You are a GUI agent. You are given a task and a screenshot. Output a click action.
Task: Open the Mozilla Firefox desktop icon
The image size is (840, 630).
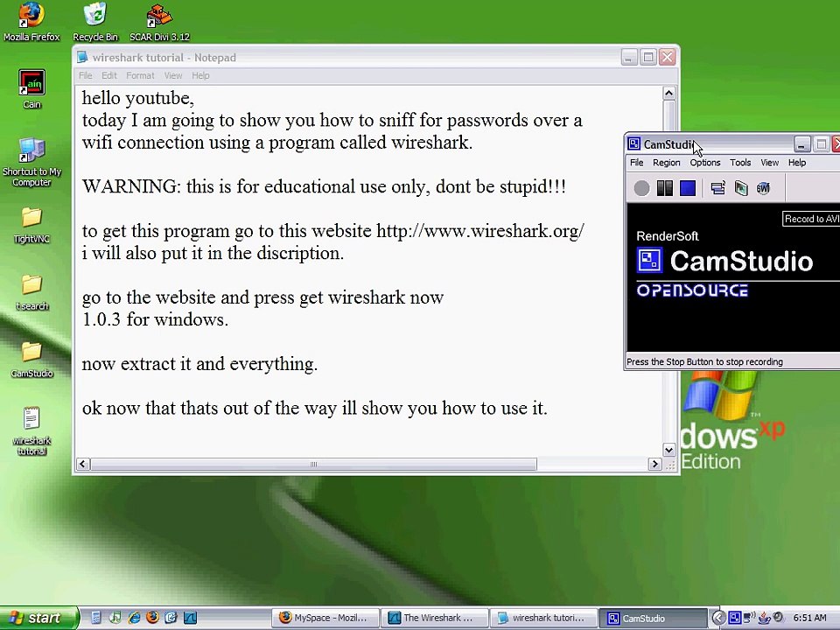[31, 21]
